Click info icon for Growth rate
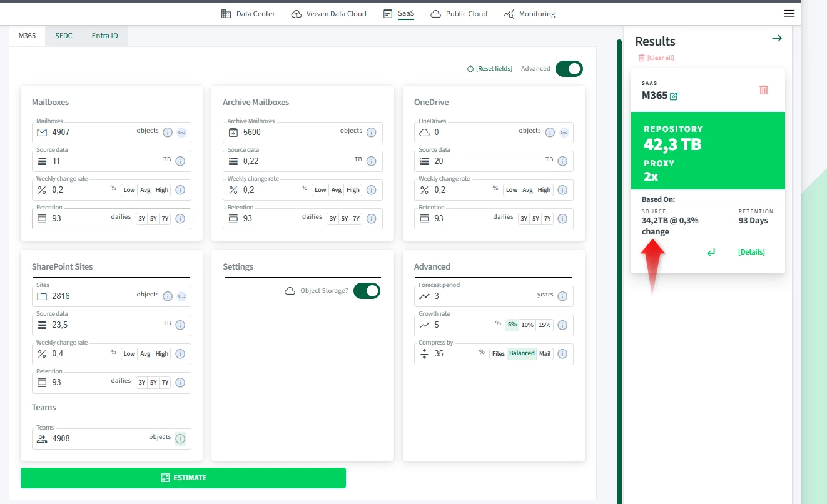This screenshot has height=504, width=827. coord(562,325)
